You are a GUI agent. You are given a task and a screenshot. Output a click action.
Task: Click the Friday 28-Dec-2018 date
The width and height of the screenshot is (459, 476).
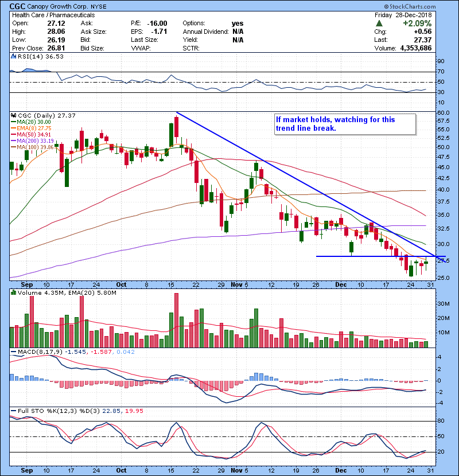pos(403,15)
